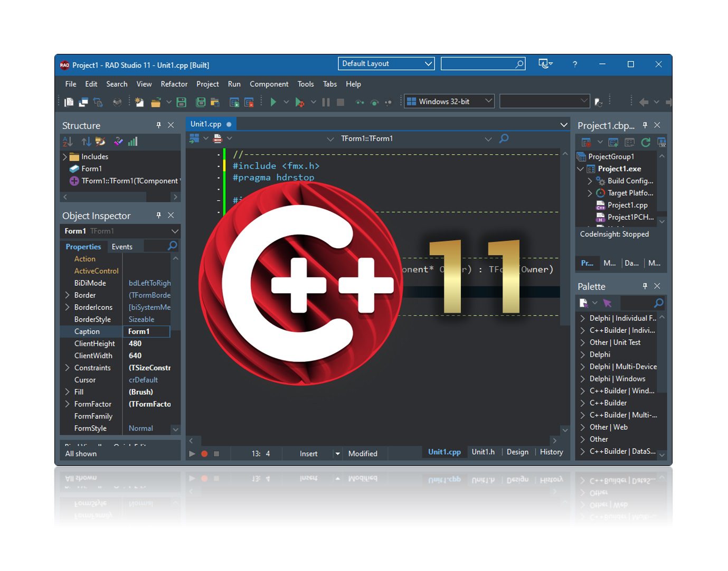Collapse the Project1.exe tree node
Viewport: 728px width, 571px height.
tap(581, 169)
